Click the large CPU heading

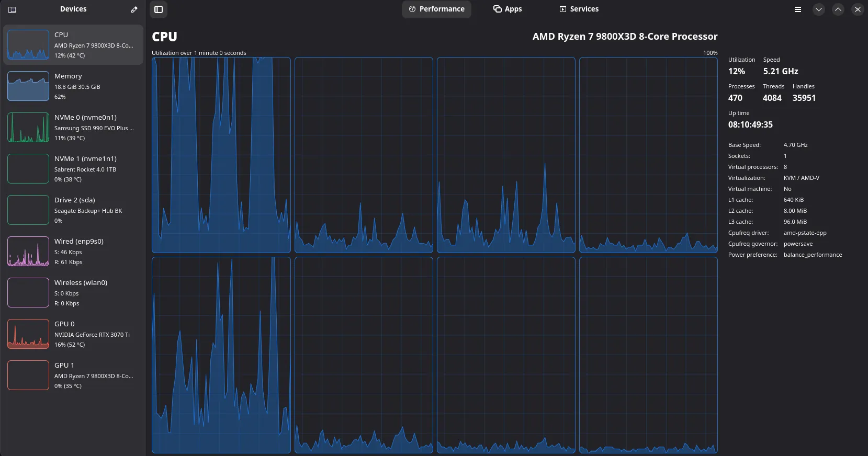pos(164,37)
